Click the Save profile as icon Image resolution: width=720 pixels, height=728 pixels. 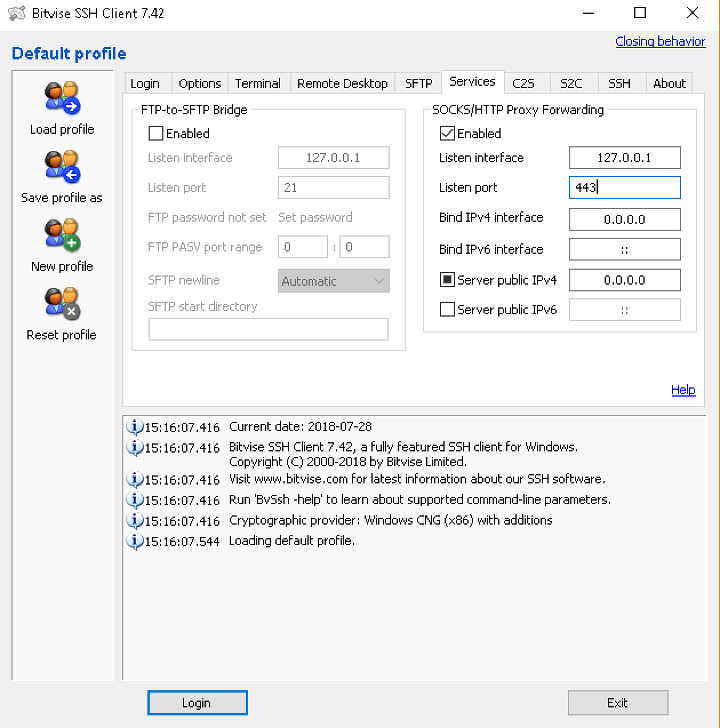pyautogui.click(x=62, y=166)
